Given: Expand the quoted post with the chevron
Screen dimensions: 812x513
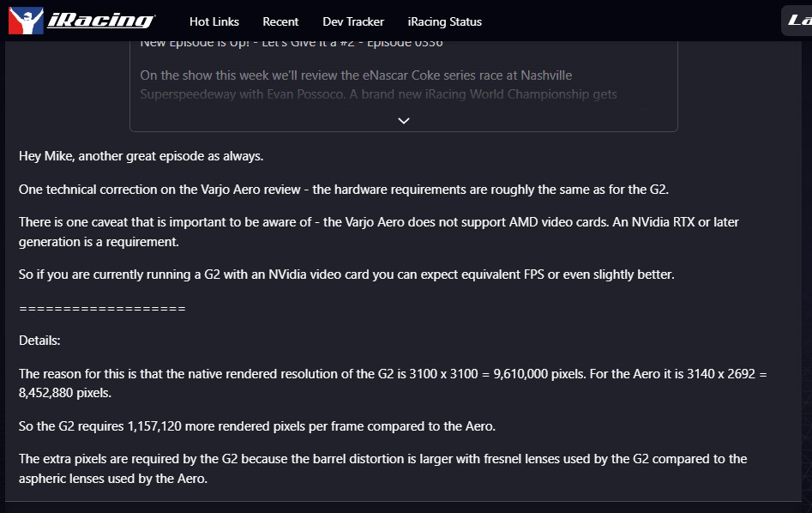Looking at the screenshot, I should click(403, 121).
